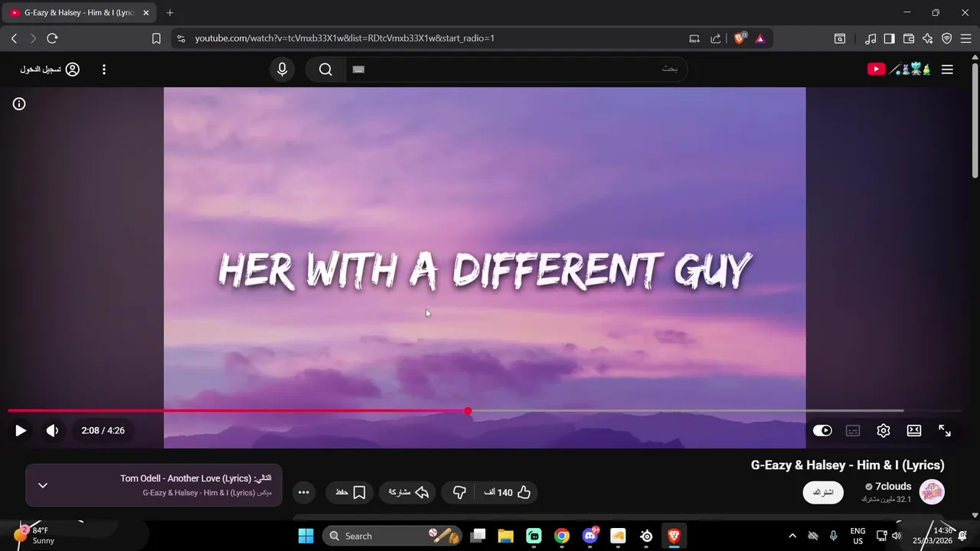Viewport: 980px width, 551px height.
Task: Click the browser forward arrow
Action: pos(33,38)
